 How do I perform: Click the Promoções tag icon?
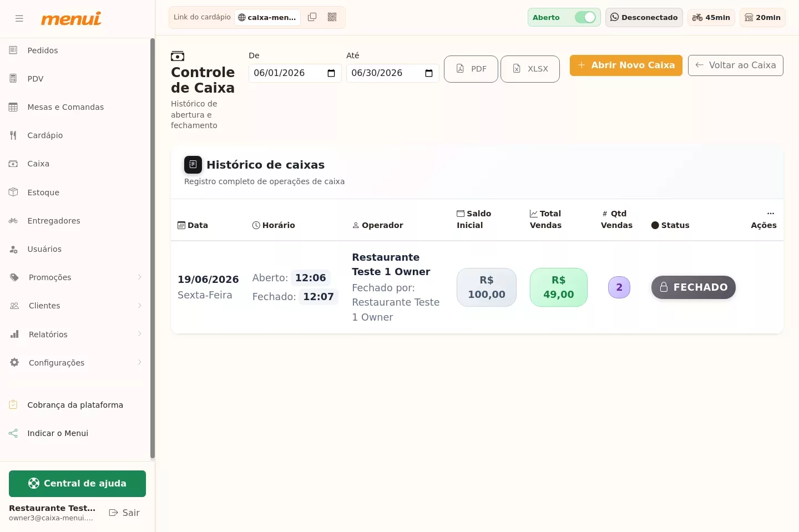14,277
